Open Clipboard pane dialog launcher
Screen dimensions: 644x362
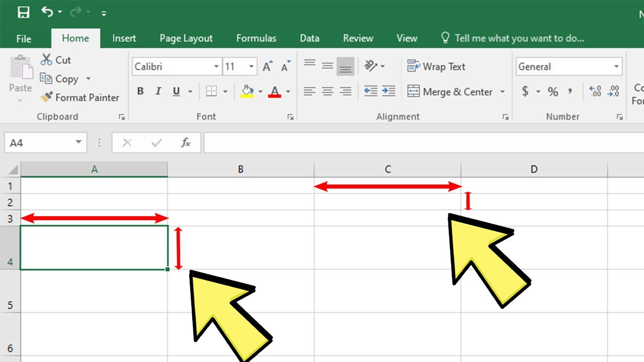coord(121,117)
